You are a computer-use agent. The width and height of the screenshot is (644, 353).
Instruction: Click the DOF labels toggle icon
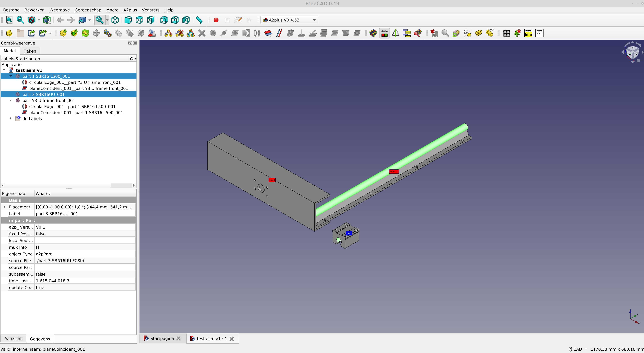coord(490,33)
